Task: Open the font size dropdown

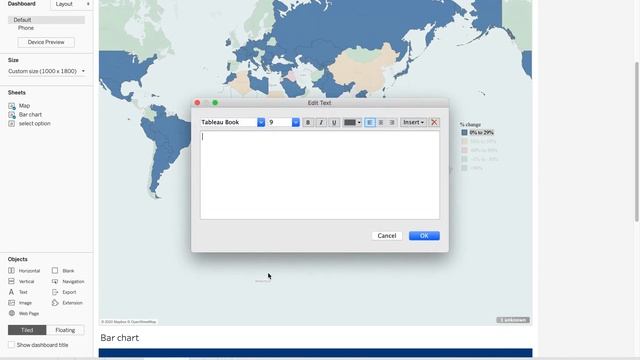Action: 296,122
